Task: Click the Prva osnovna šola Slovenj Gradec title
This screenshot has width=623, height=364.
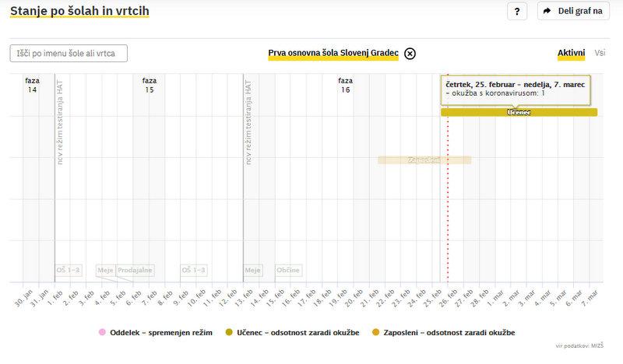Action: pyautogui.click(x=333, y=53)
